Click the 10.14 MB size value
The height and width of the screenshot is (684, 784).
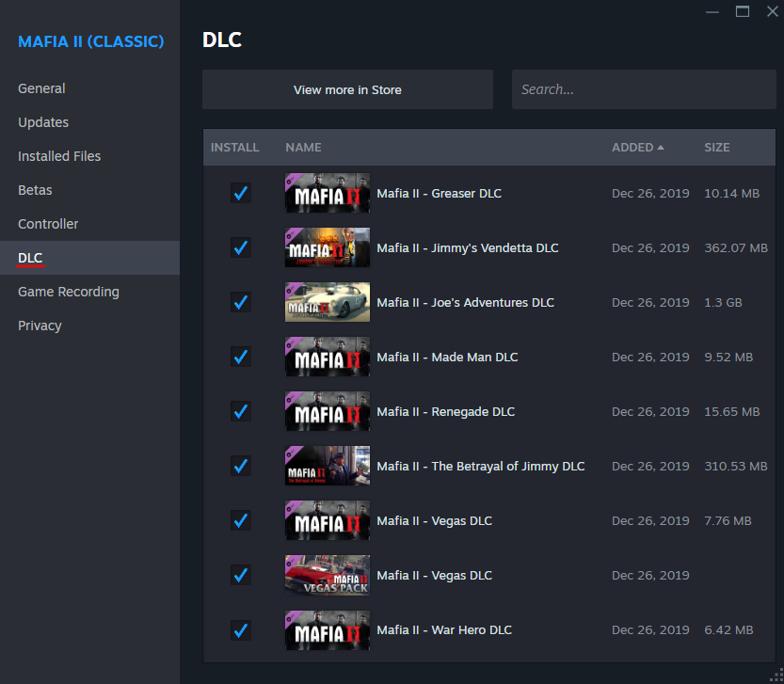pyautogui.click(x=732, y=193)
